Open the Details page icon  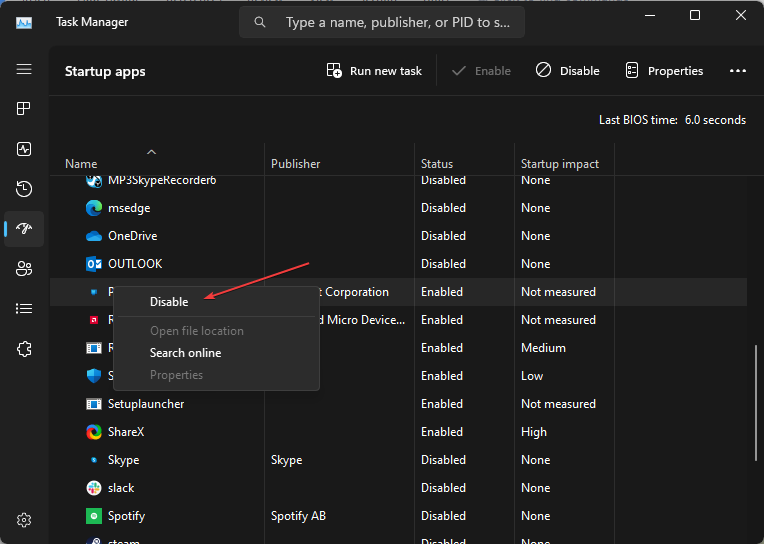tap(24, 308)
